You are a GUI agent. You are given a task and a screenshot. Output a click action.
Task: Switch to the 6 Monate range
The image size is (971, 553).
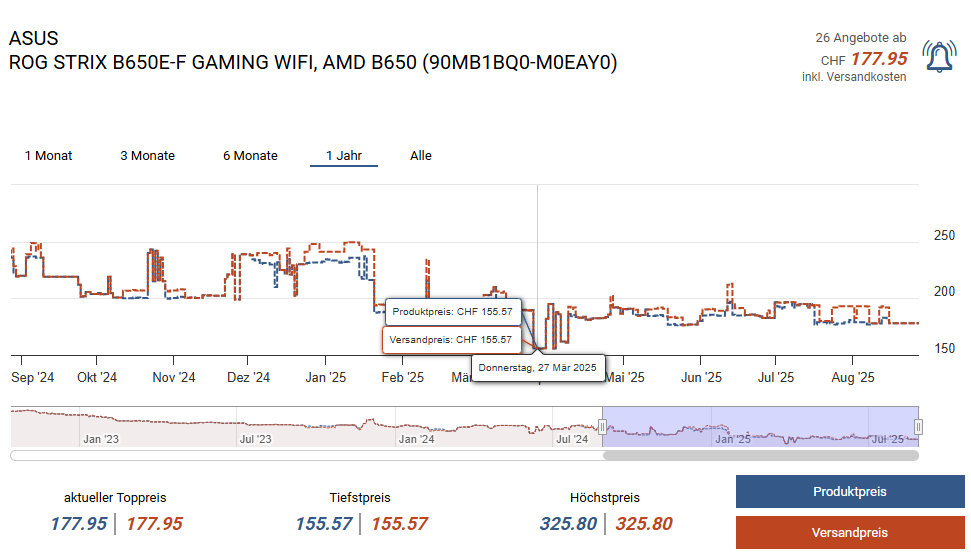[250, 155]
